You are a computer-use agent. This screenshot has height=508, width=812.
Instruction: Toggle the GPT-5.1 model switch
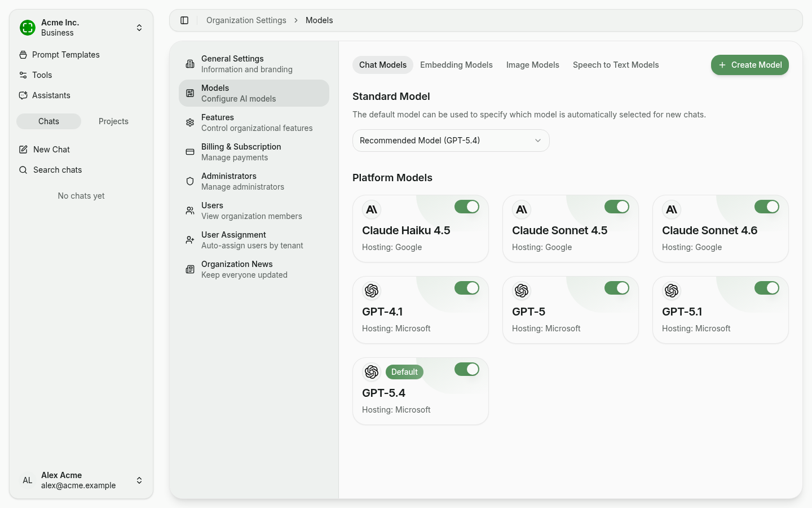pyautogui.click(x=767, y=288)
